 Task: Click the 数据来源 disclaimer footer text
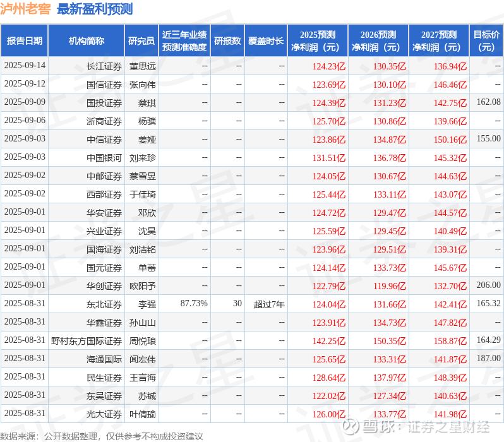click(x=102, y=436)
